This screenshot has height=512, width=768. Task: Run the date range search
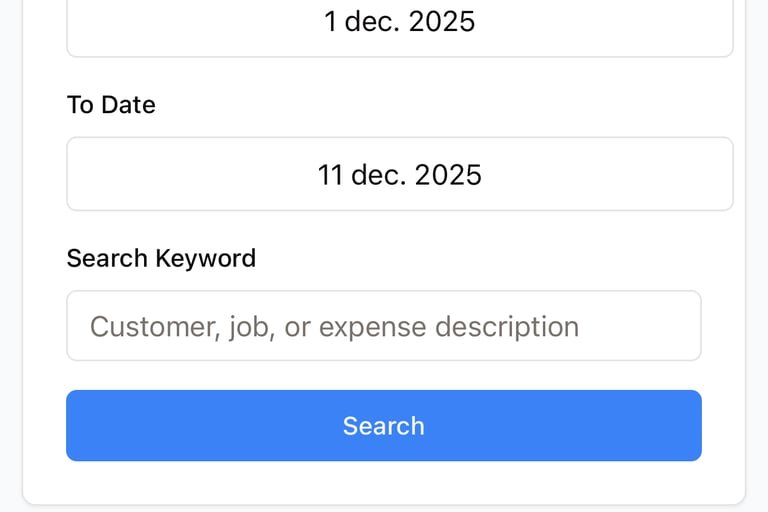click(x=384, y=426)
